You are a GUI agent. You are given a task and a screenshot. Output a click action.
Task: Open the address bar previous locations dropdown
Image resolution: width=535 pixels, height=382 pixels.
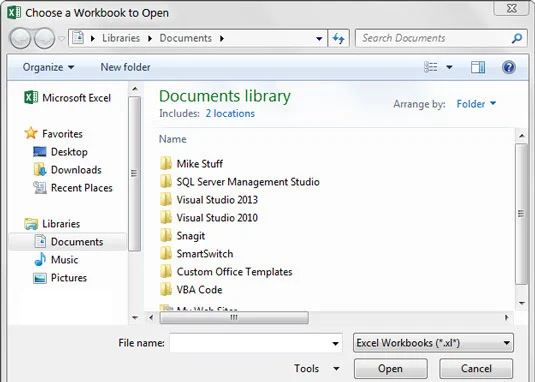tap(319, 39)
